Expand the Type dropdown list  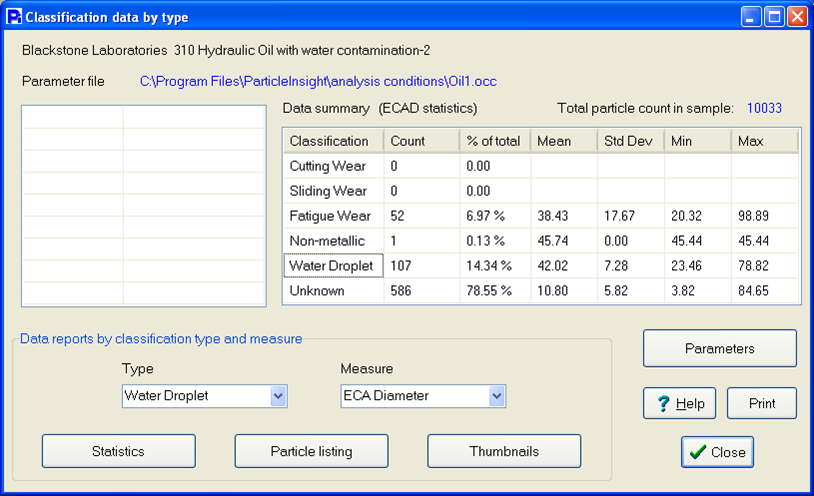point(278,396)
